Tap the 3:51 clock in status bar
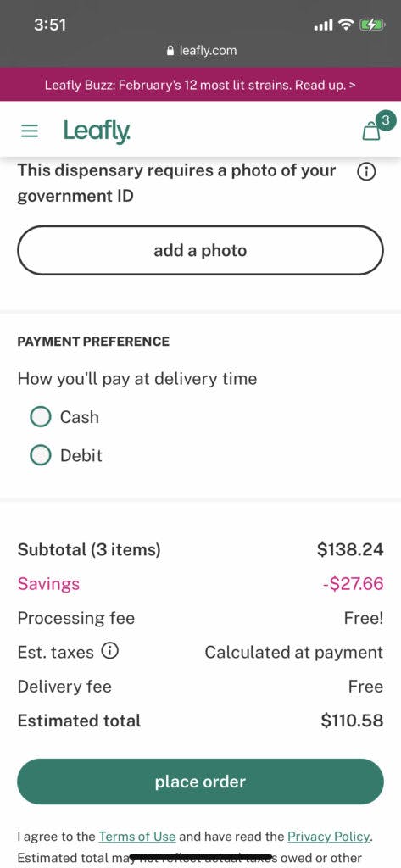Viewport: 401px width, 868px height. pyautogui.click(x=50, y=25)
